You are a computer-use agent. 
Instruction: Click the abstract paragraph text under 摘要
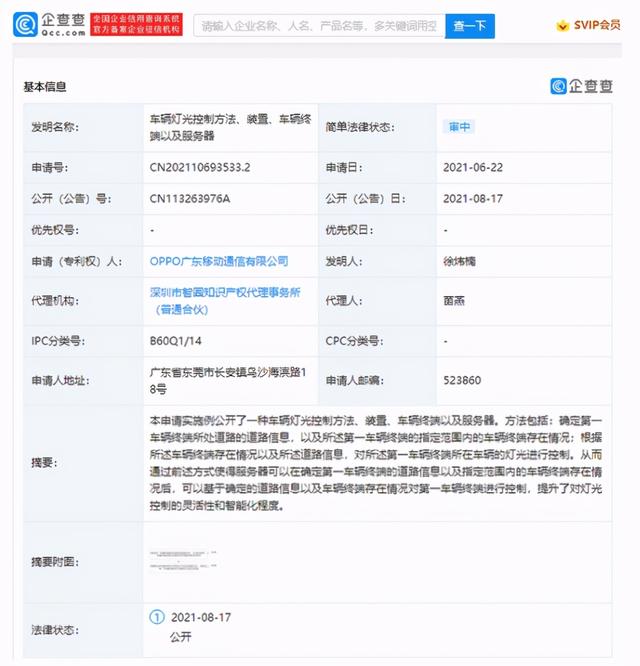pos(376,463)
